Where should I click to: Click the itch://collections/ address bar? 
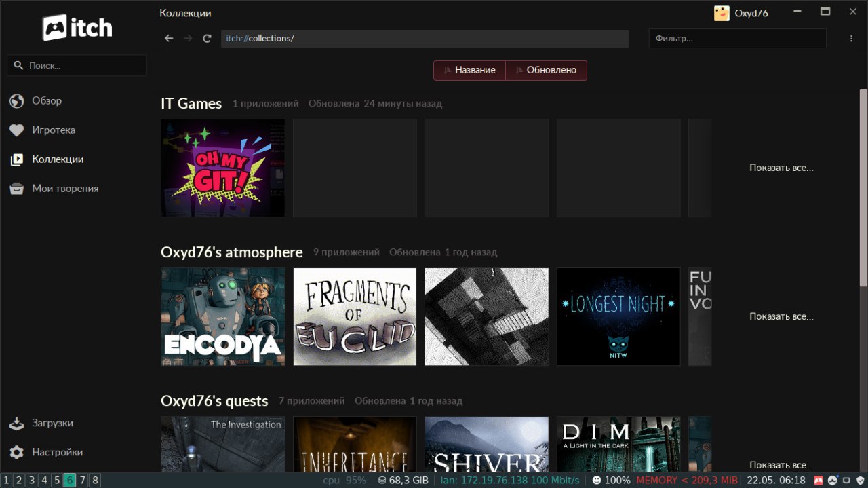pos(425,39)
